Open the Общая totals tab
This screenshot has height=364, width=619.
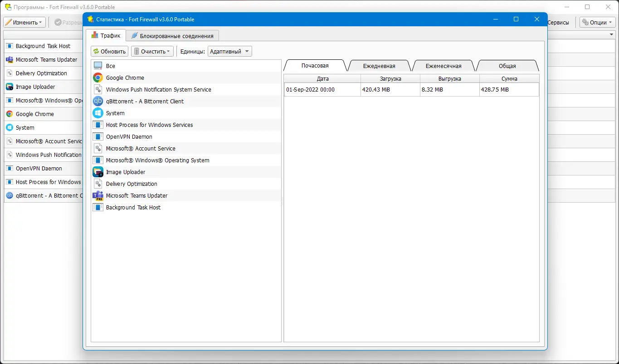pos(507,66)
